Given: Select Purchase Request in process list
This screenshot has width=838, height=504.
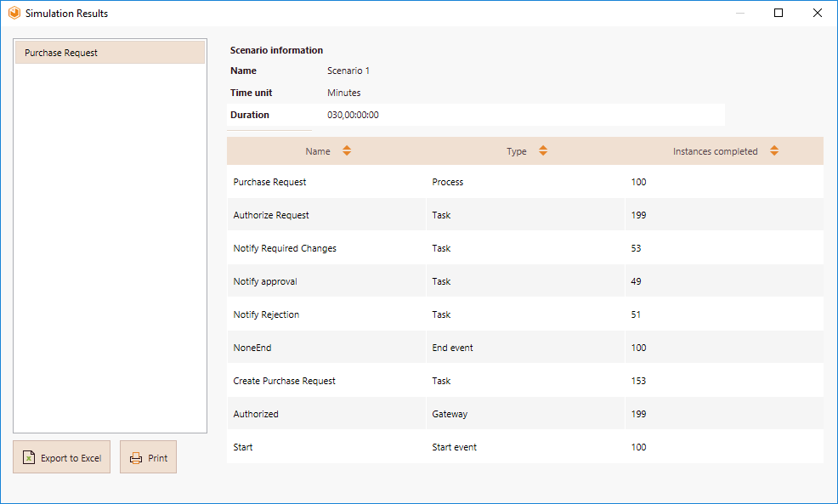Looking at the screenshot, I should click(x=110, y=53).
